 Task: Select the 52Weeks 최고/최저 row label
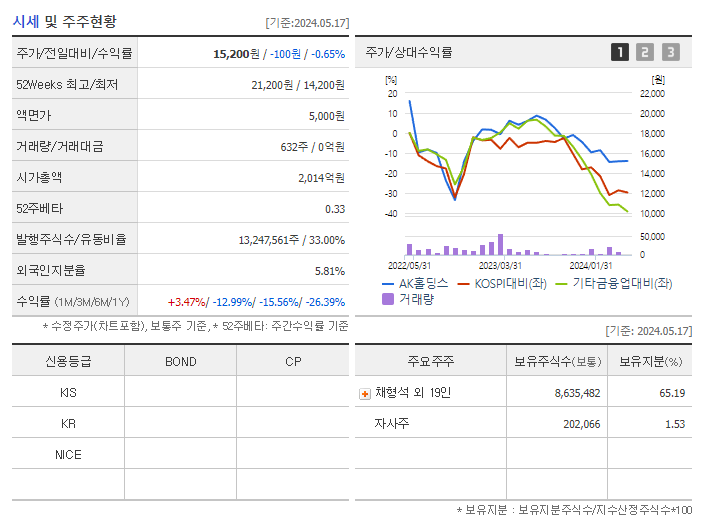(x=67, y=85)
